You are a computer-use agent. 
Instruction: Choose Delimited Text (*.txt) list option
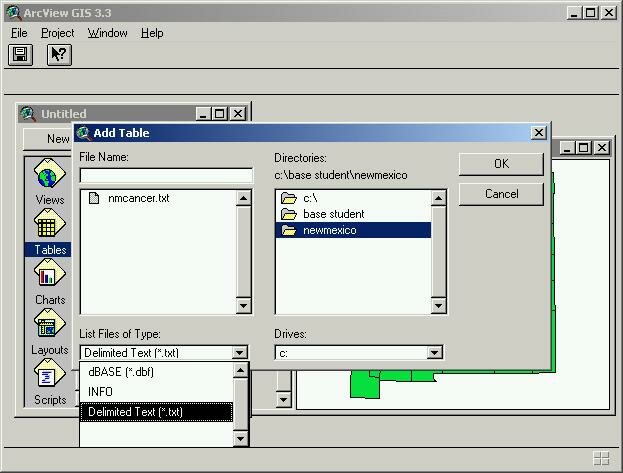tap(157, 412)
